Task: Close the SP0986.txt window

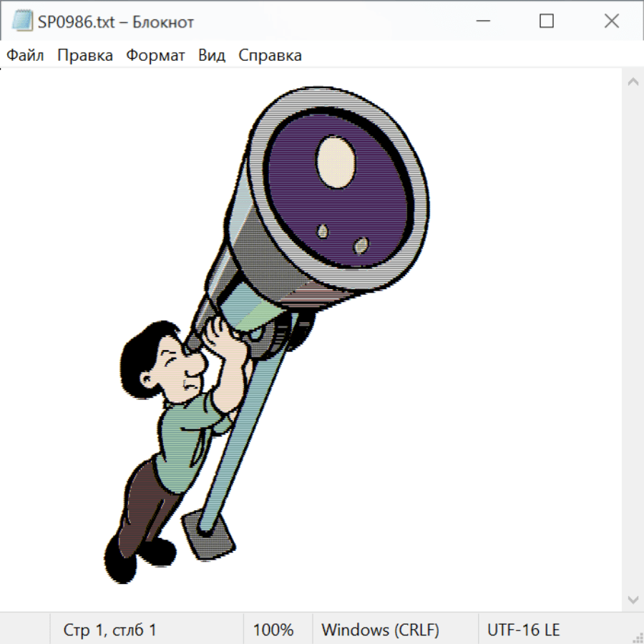Action: [x=611, y=21]
